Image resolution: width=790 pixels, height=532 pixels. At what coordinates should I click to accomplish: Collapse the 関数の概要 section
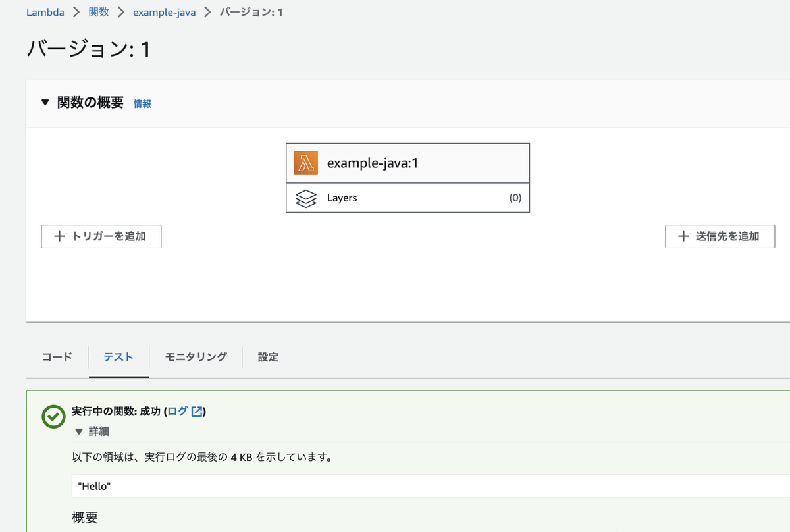45,103
